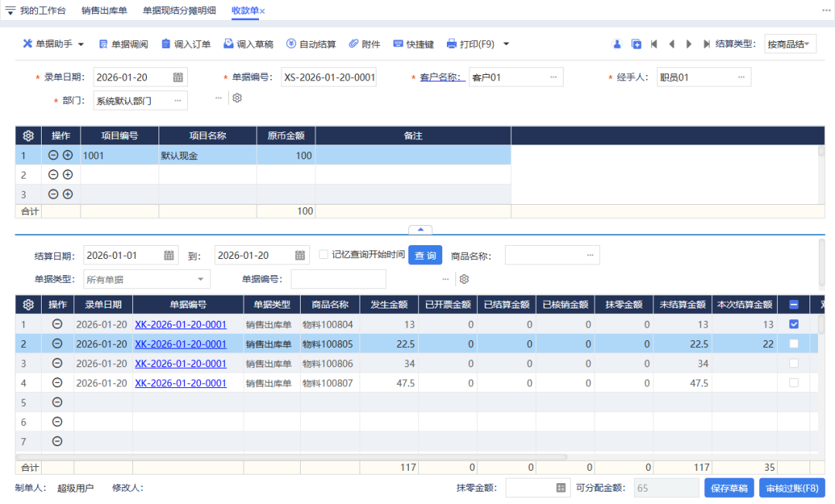835x504 pixels.
Task: Enable the 记忆查询开始时间 checkbox
Action: coord(323,254)
